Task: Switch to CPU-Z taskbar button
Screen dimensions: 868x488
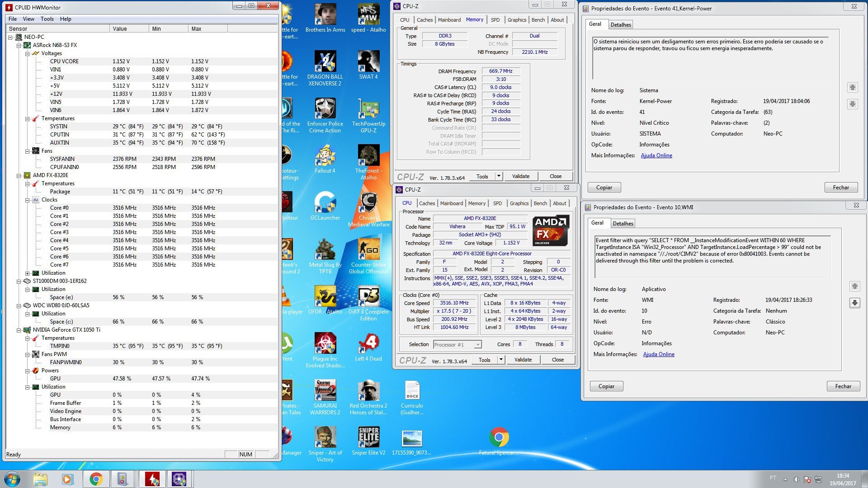Action: click(x=179, y=479)
